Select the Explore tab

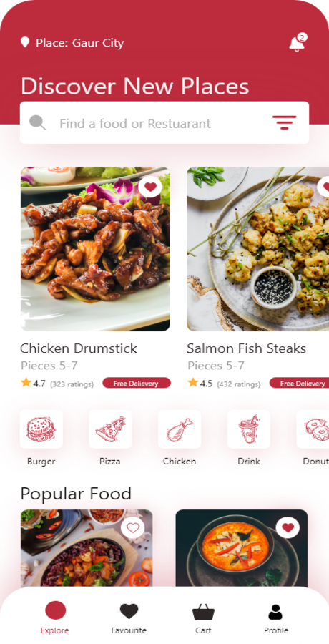(x=55, y=618)
